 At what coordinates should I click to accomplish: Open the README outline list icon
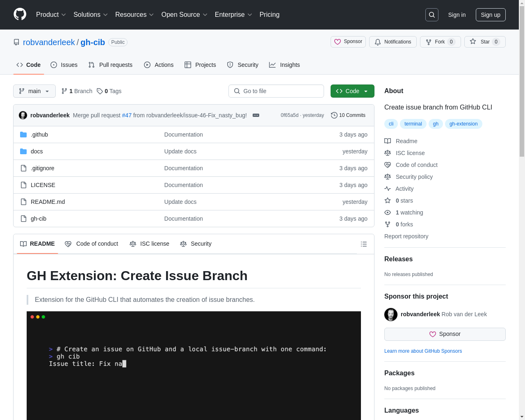(x=363, y=244)
